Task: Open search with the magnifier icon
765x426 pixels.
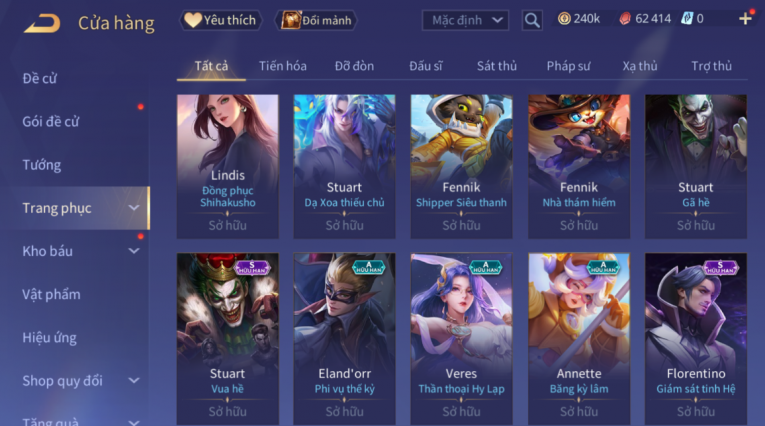Action: 532,20
